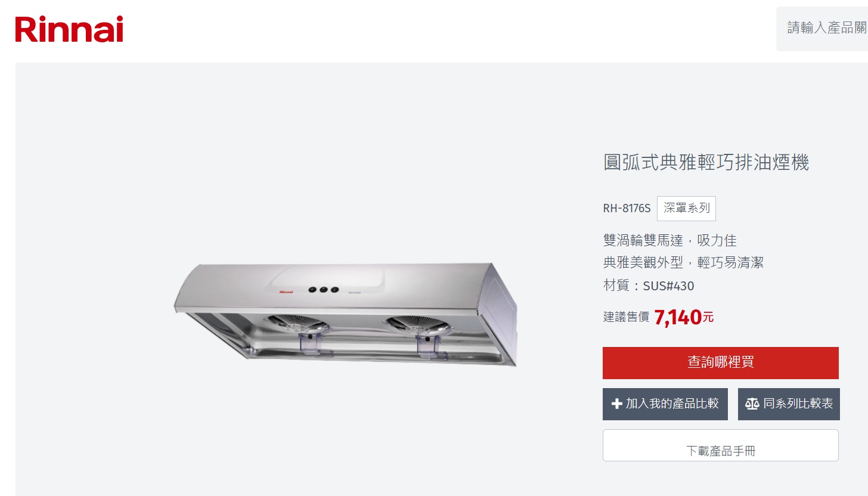Click the 雙渦輪雙馬達,吸力佳 feature line
This screenshot has width=868, height=496.
pyautogui.click(x=670, y=241)
